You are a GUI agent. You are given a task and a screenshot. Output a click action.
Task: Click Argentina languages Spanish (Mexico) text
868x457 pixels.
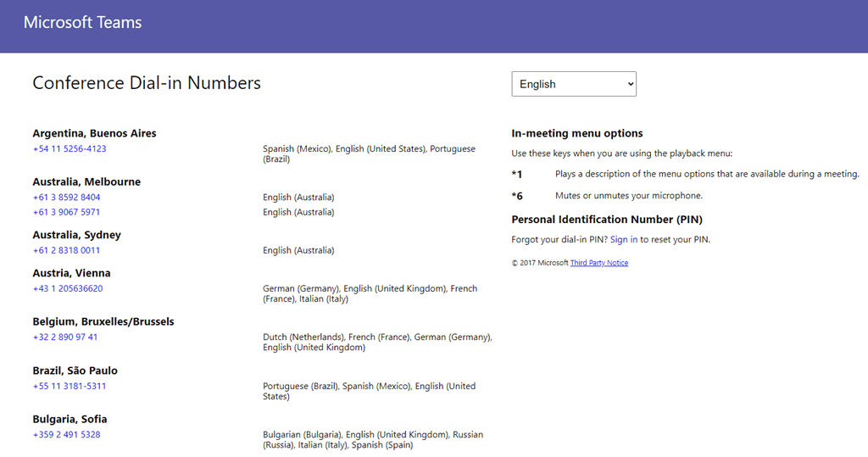tap(370, 154)
